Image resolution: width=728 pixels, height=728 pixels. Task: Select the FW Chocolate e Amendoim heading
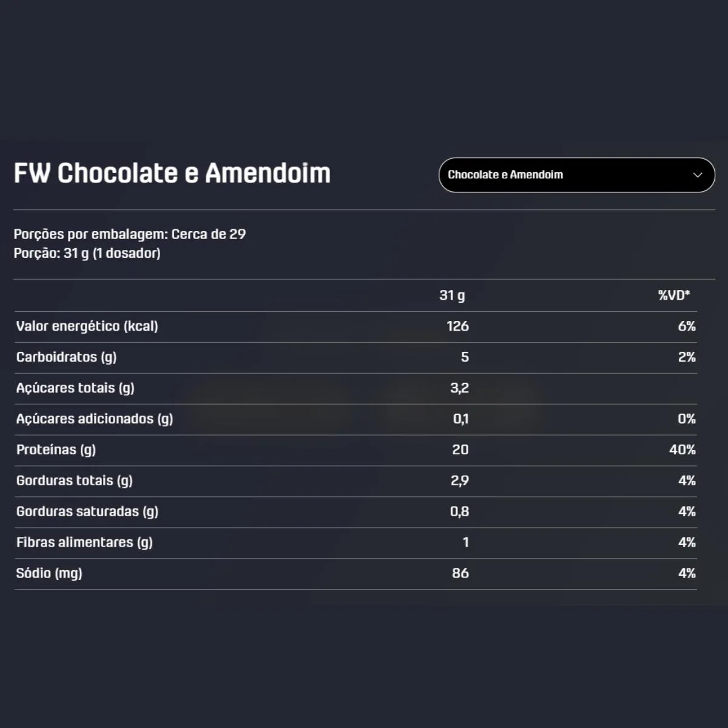click(172, 173)
